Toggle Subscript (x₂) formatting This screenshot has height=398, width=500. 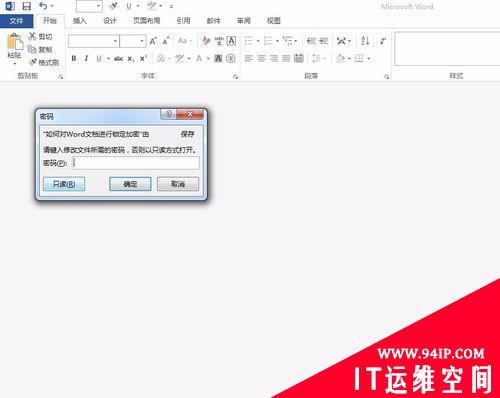click(131, 59)
